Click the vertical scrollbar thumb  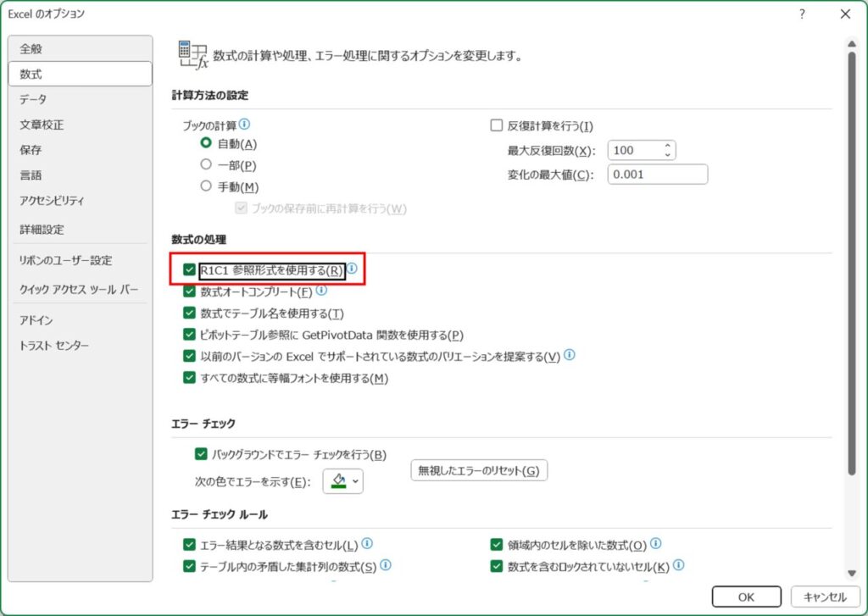(851, 264)
